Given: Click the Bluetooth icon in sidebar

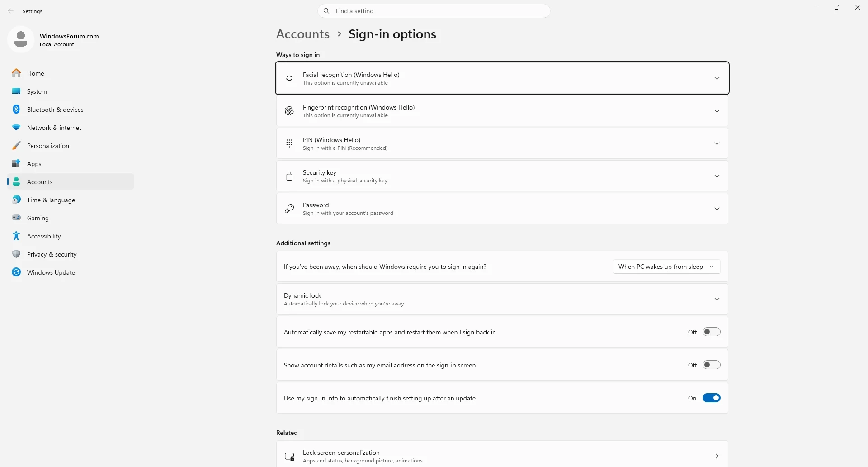Looking at the screenshot, I should [x=16, y=110].
